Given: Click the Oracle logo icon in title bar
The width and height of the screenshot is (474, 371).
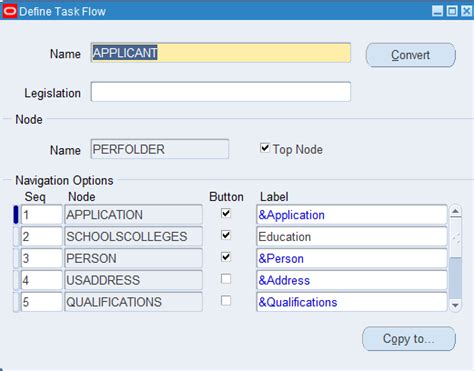Looking at the screenshot, I should 10,11.
